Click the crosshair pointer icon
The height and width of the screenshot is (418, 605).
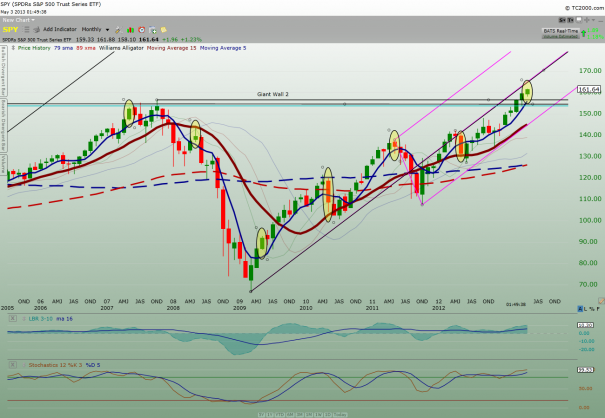pos(586,20)
